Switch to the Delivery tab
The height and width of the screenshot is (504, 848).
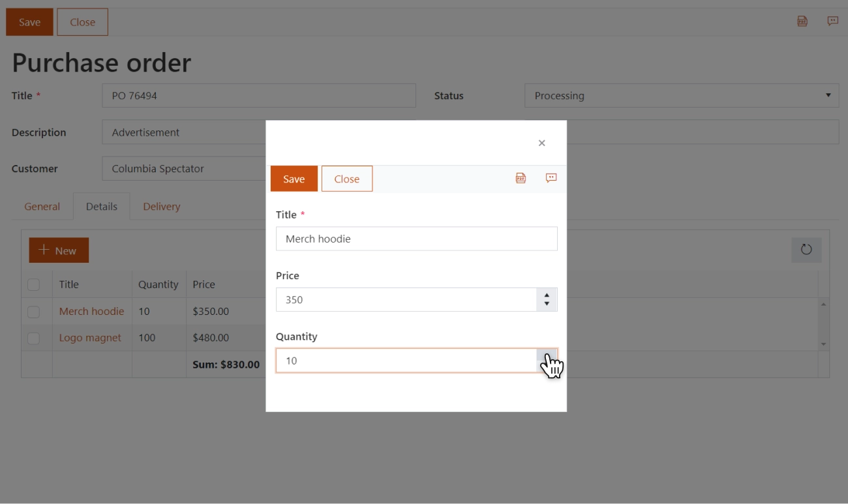pos(162,207)
